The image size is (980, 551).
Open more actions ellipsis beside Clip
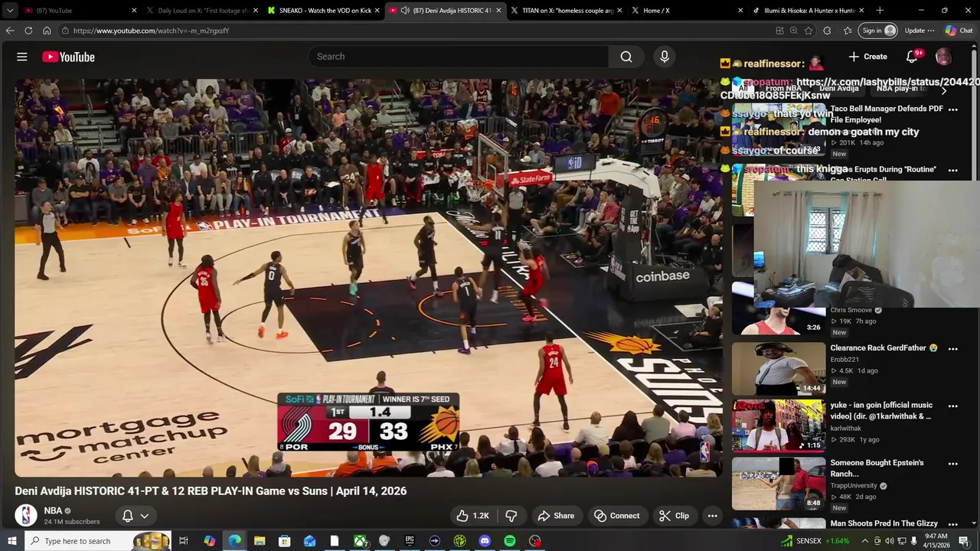click(x=713, y=516)
